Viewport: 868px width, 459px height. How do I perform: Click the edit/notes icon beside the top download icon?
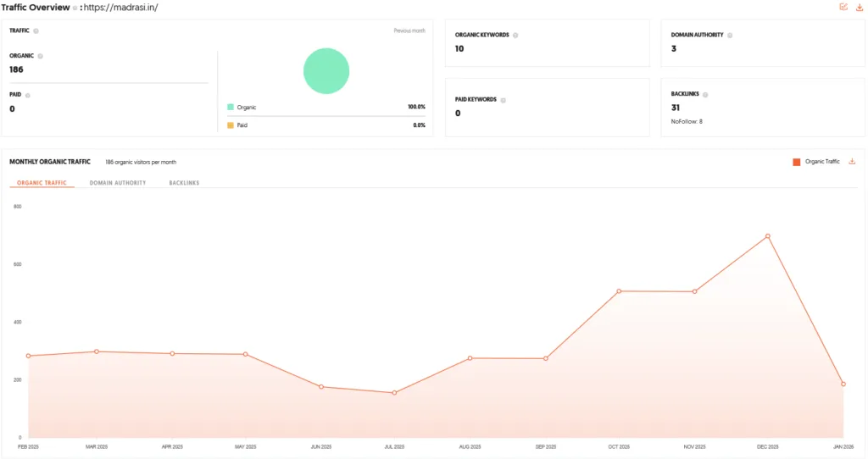pyautogui.click(x=843, y=7)
